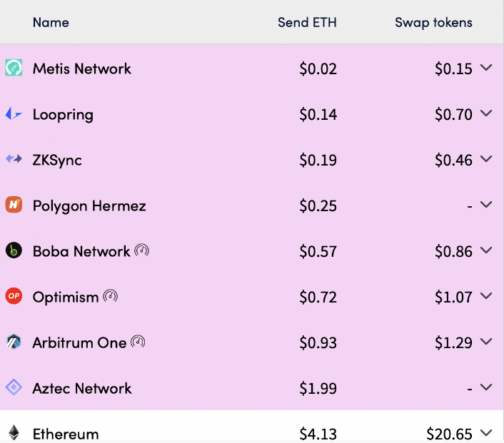The height and width of the screenshot is (443, 504).
Task: Expand the Loopring row details chevron
Action: [486, 113]
